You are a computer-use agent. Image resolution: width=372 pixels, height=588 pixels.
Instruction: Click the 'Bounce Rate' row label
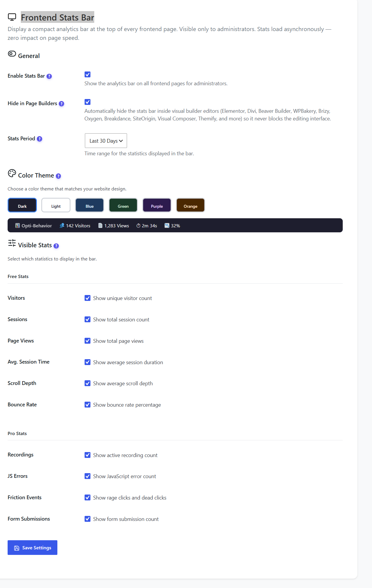click(x=22, y=405)
